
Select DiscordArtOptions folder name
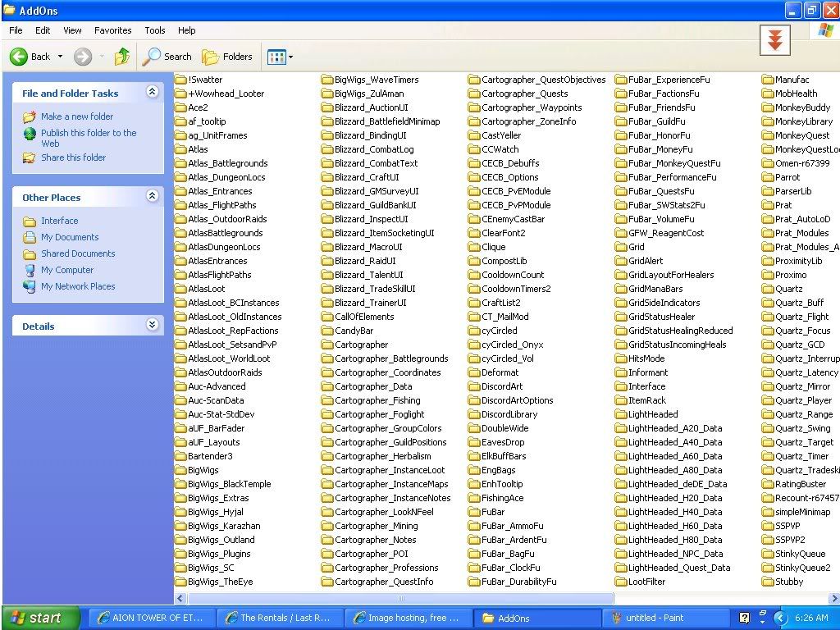click(x=517, y=400)
